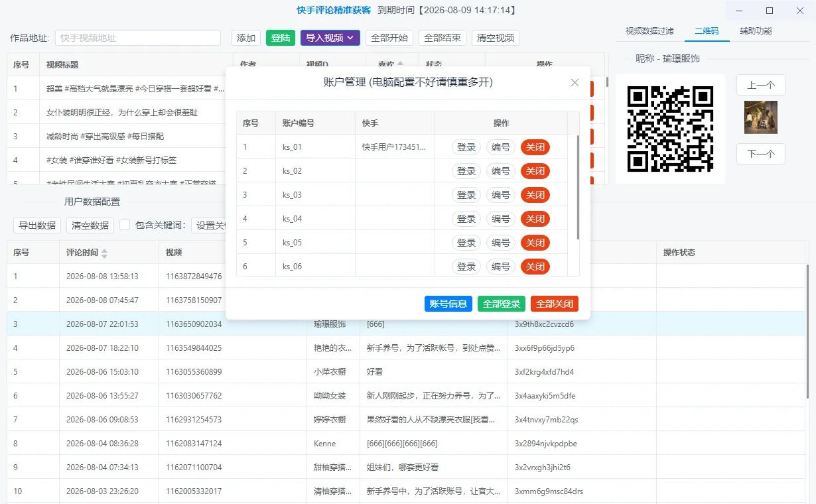Click 编号 for account ks_05

(501, 243)
